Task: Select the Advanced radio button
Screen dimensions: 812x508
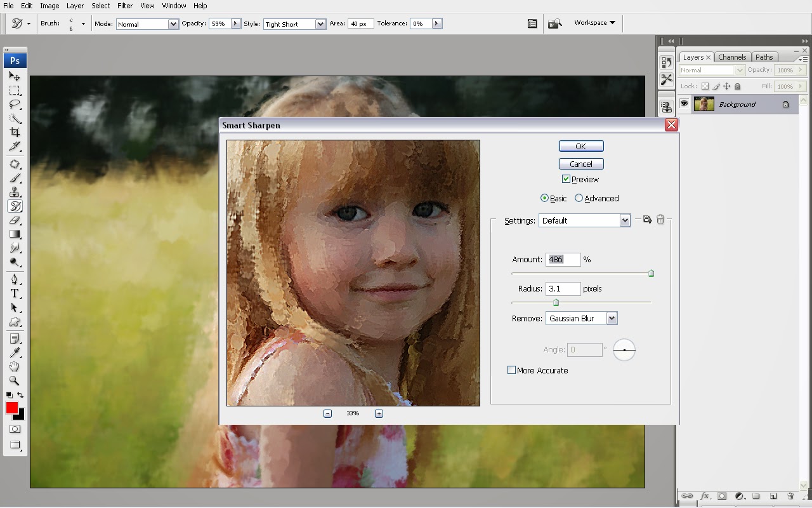Action: pyautogui.click(x=579, y=198)
